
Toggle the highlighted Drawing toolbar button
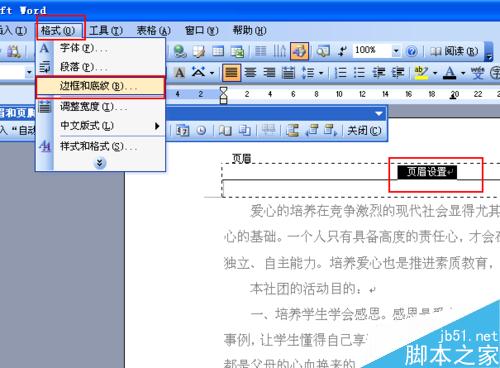click(299, 51)
